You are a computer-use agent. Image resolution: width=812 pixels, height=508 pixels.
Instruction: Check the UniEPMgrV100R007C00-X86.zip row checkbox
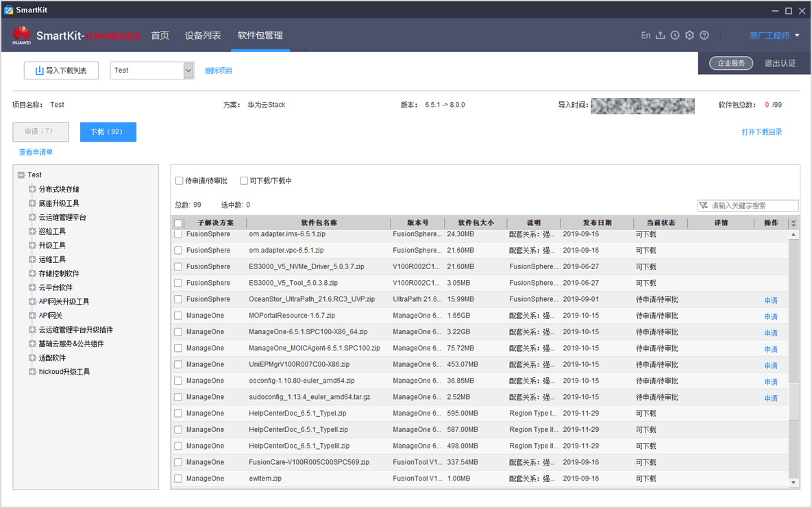pyautogui.click(x=178, y=365)
